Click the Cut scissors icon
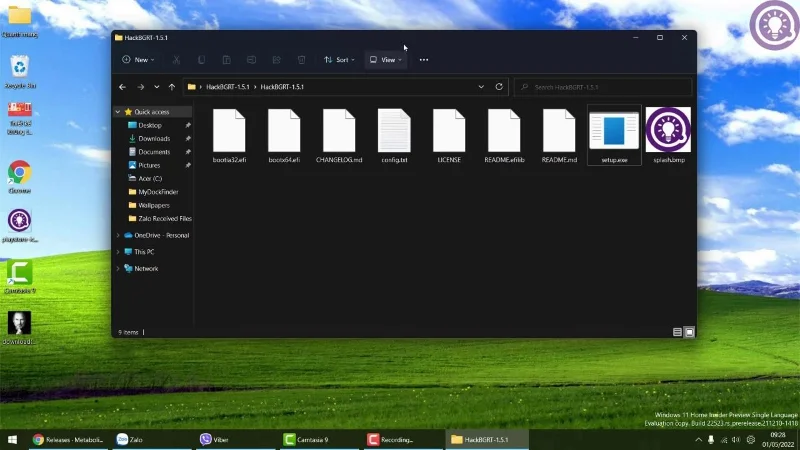 coord(177,60)
